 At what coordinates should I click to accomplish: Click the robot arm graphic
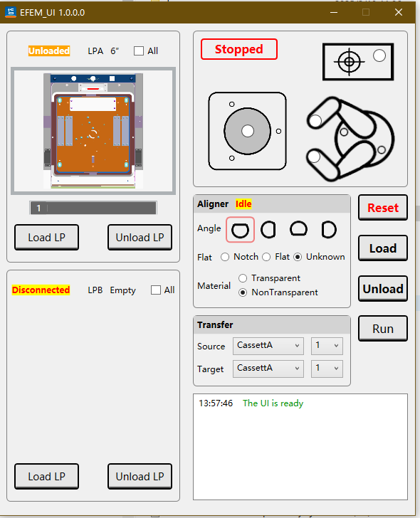[x=350, y=139]
